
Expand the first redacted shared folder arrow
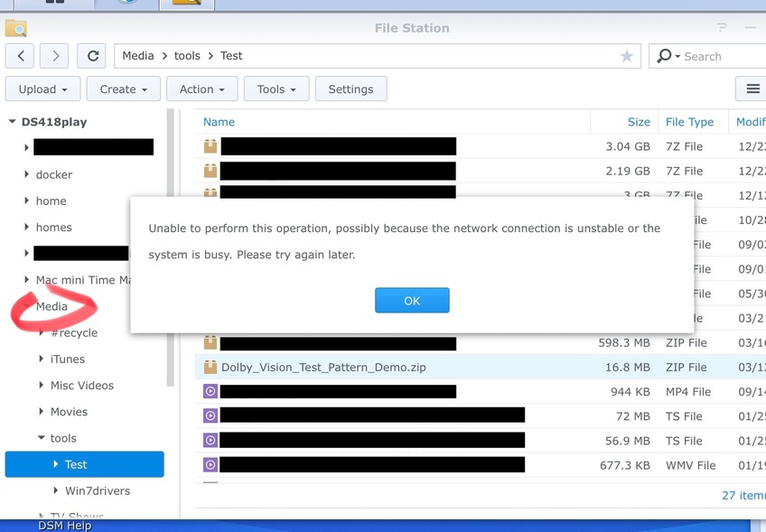pyautogui.click(x=26, y=147)
